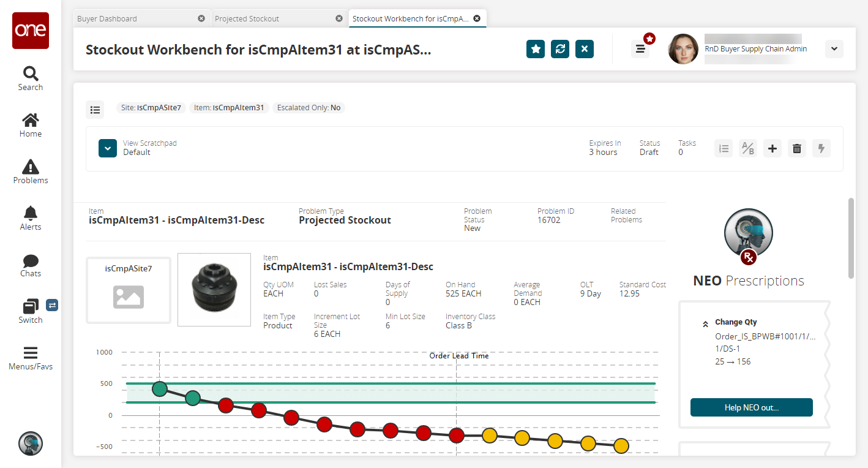This screenshot has width=868, height=468.
Task: Go to Home in the sidebar
Action: click(x=31, y=125)
